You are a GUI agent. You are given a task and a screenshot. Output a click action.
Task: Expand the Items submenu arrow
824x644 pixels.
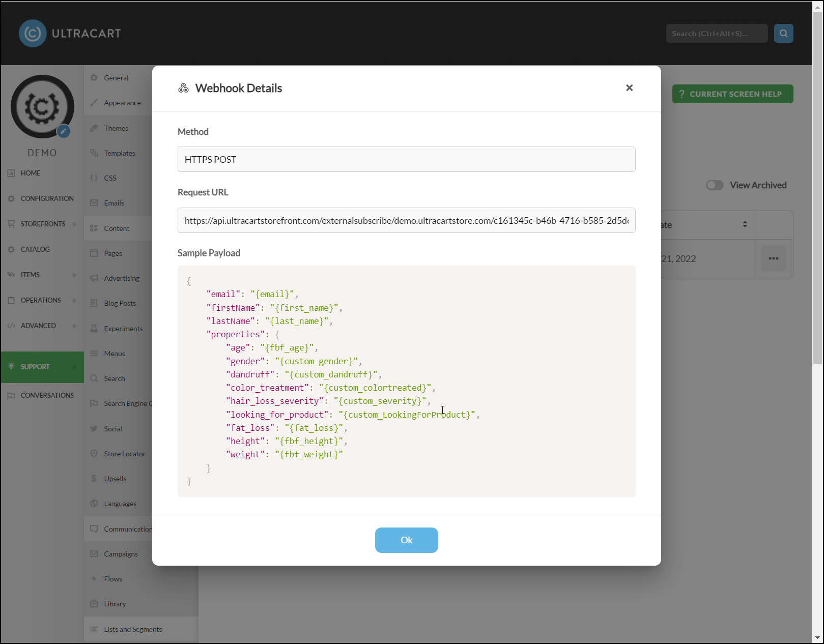[74, 275]
